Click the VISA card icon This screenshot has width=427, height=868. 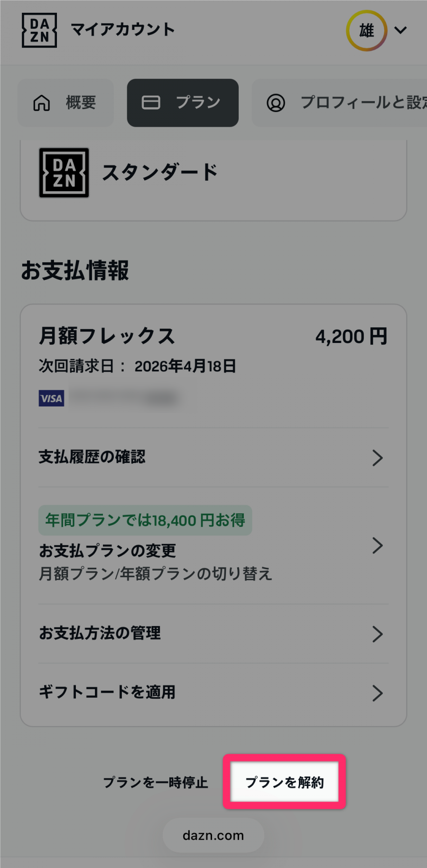pos(52,398)
